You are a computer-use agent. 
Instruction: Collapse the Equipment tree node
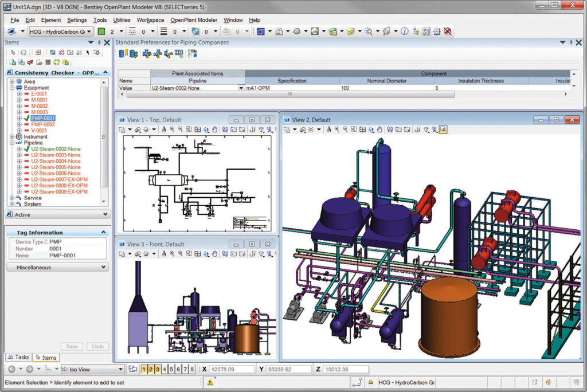pos(12,88)
